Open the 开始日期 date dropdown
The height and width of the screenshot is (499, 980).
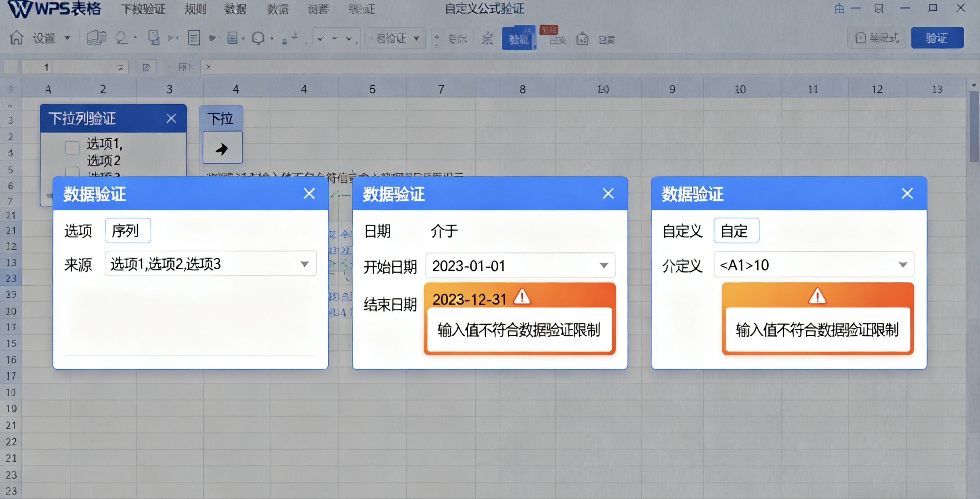[x=604, y=265]
